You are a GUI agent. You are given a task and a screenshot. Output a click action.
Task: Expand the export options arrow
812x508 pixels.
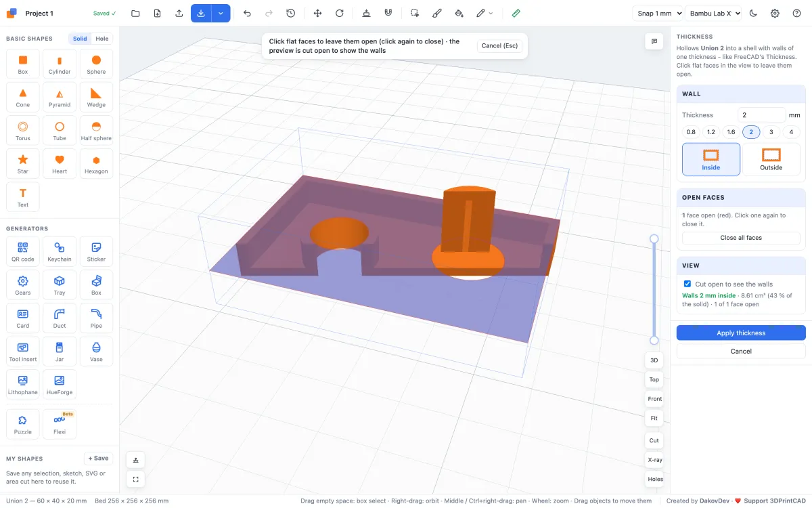221,13
